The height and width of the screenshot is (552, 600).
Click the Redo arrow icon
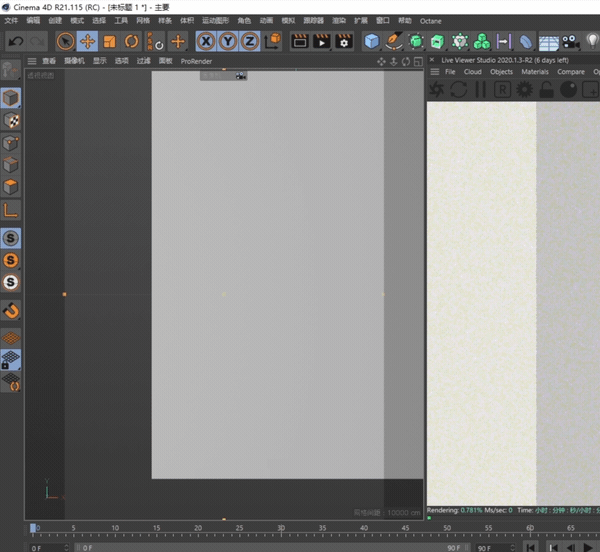38,41
